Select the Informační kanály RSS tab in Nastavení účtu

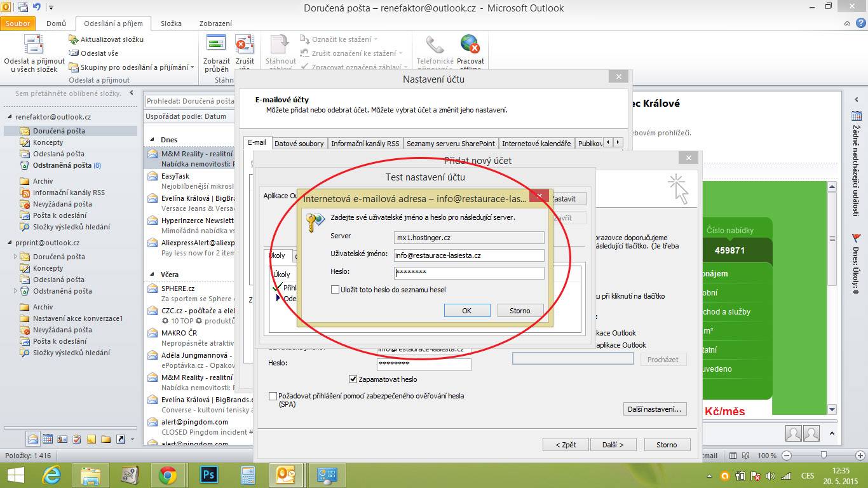[365, 144]
